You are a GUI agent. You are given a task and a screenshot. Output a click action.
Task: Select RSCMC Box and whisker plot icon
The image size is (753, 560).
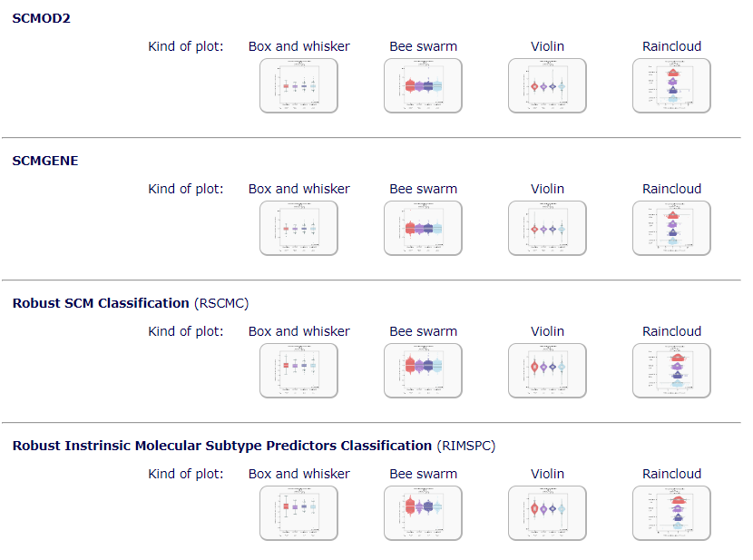[x=298, y=371]
